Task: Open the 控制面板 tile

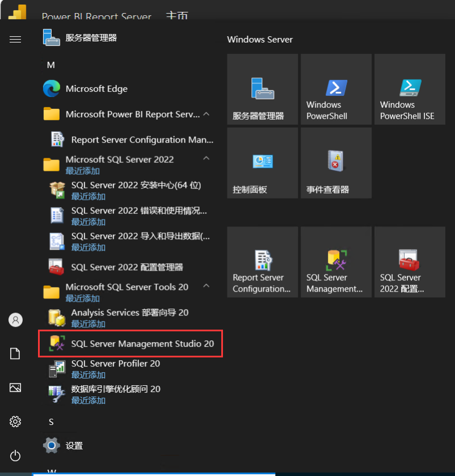Action: pos(263,163)
